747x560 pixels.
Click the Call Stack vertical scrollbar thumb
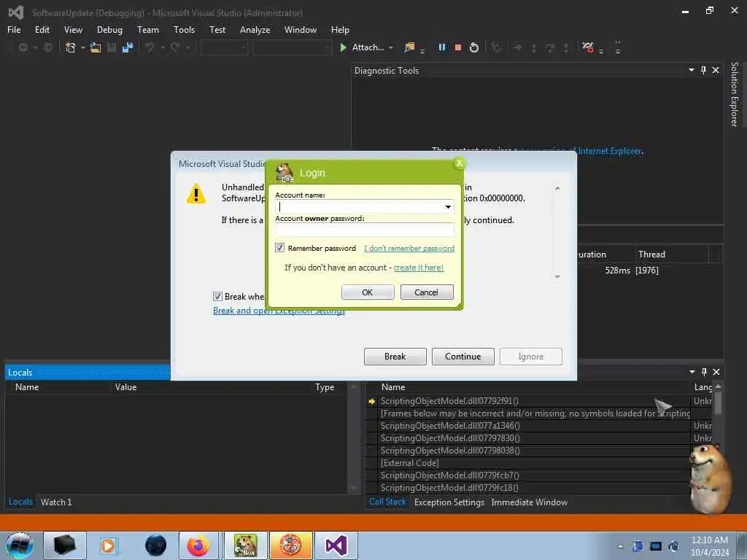point(718,402)
